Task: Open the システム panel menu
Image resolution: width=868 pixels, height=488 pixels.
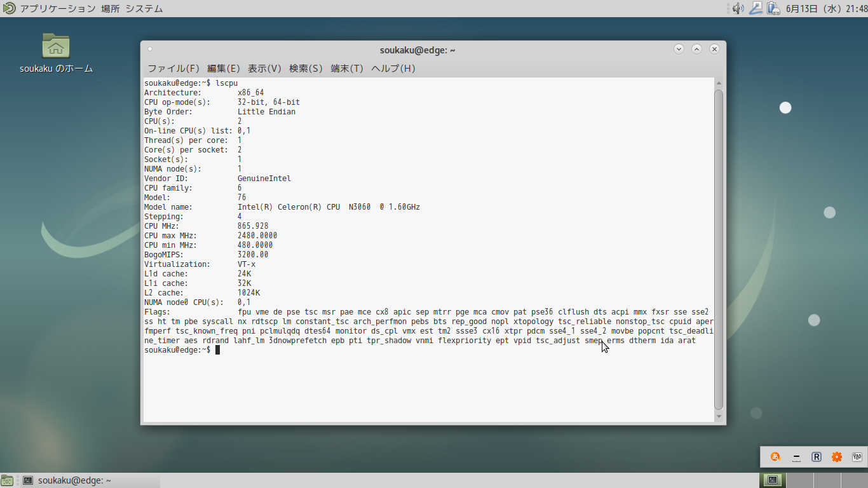Action: point(144,9)
